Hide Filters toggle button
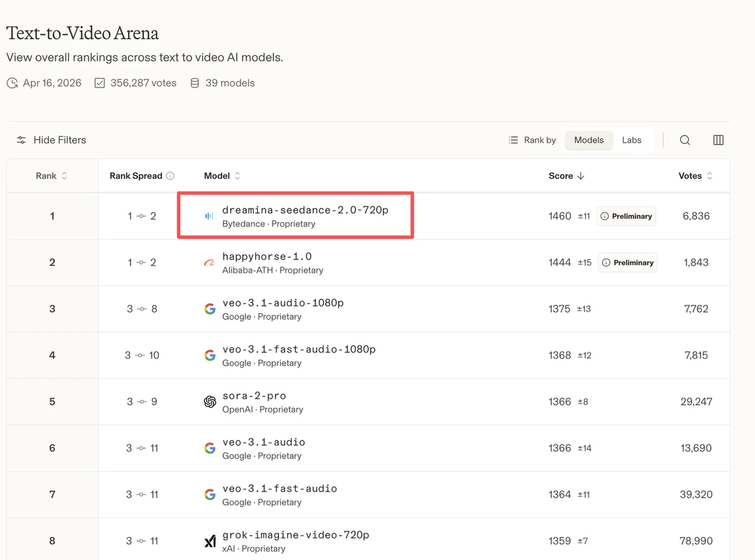Screen dimensions: 755x560 coord(52,140)
